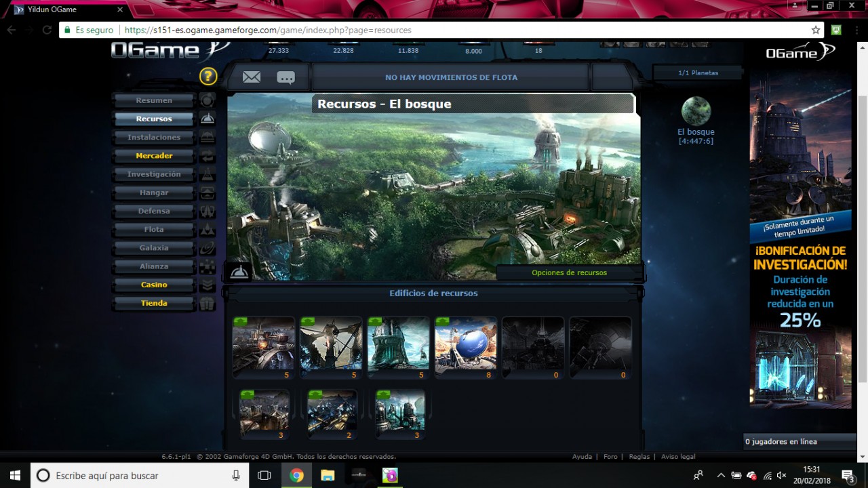The image size is (868, 488).
Task: Open the Defensa menu
Action: [154, 211]
